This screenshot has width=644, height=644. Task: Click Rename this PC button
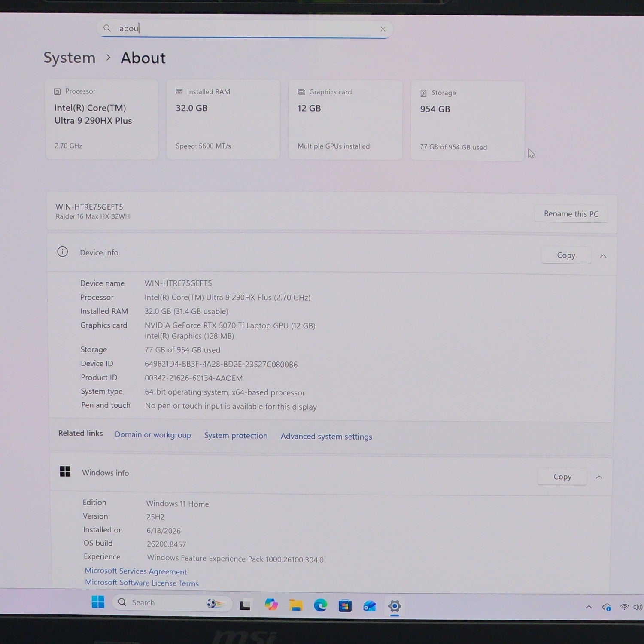[x=571, y=214]
